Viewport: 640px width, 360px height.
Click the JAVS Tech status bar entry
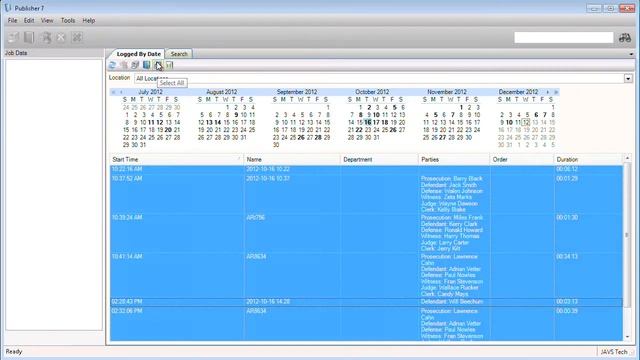click(613, 351)
